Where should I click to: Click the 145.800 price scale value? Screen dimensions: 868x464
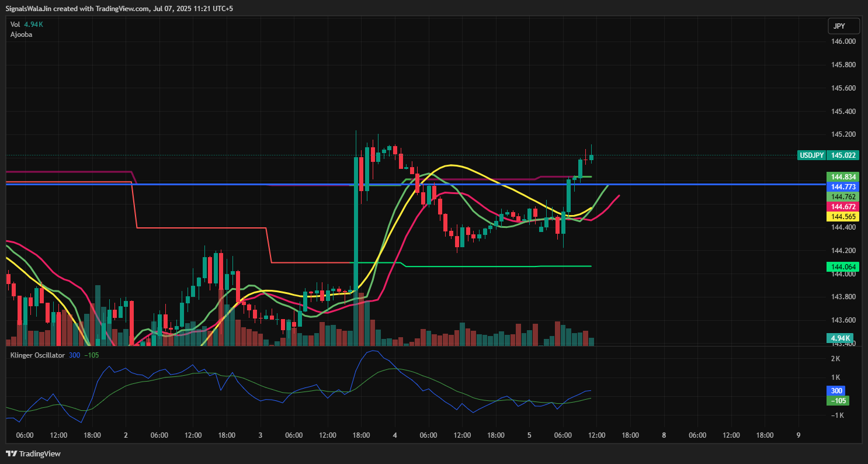pos(843,65)
